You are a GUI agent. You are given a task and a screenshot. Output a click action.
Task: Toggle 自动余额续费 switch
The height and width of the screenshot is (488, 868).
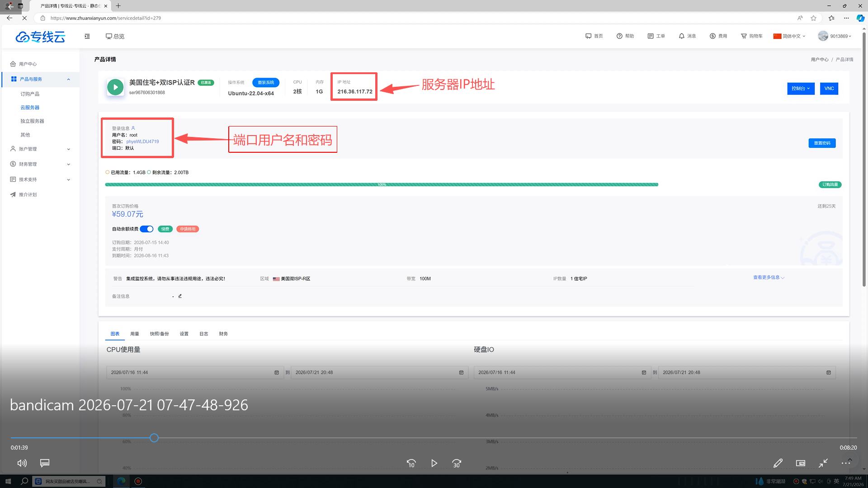point(146,229)
